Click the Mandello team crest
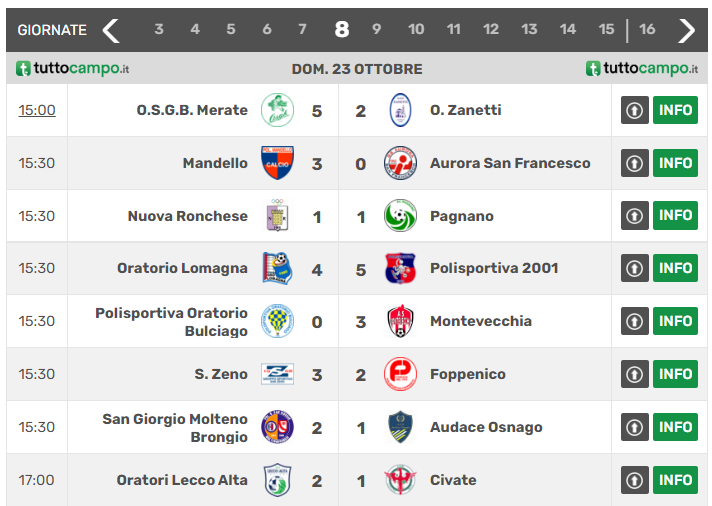Viewport: 712px width, 506px height. 277,163
